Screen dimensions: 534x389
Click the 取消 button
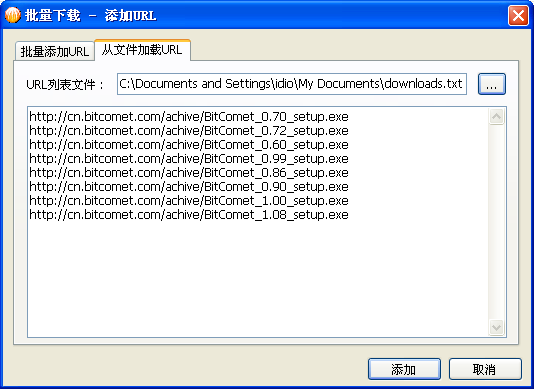coord(485,369)
